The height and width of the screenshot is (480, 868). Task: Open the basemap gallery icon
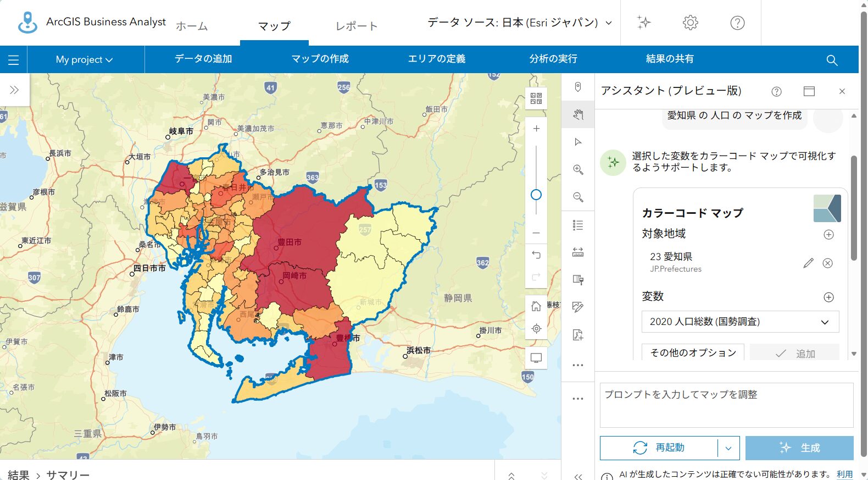pos(536,99)
